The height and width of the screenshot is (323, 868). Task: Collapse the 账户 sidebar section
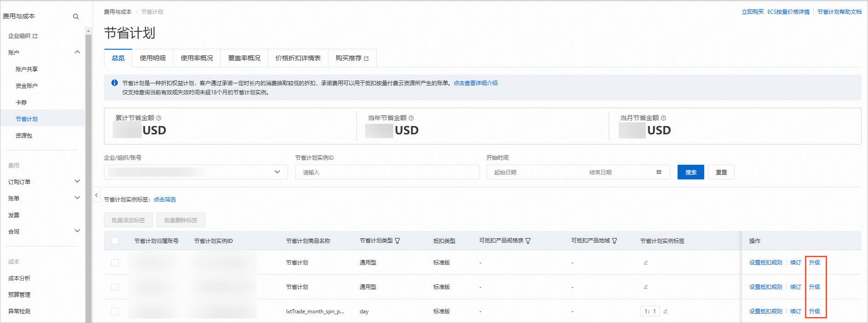click(77, 52)
